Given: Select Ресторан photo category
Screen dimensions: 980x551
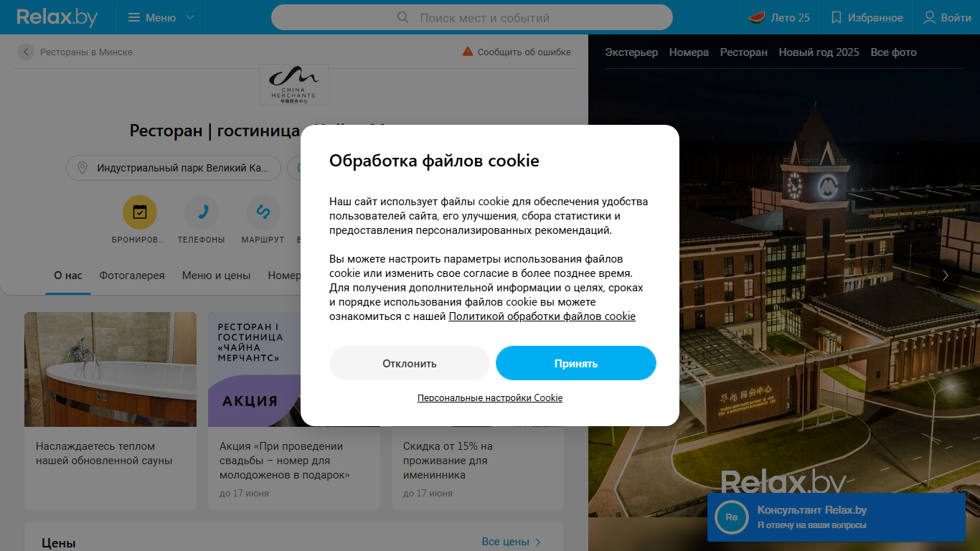Looking at the screenshot, I should coord(744,52).
